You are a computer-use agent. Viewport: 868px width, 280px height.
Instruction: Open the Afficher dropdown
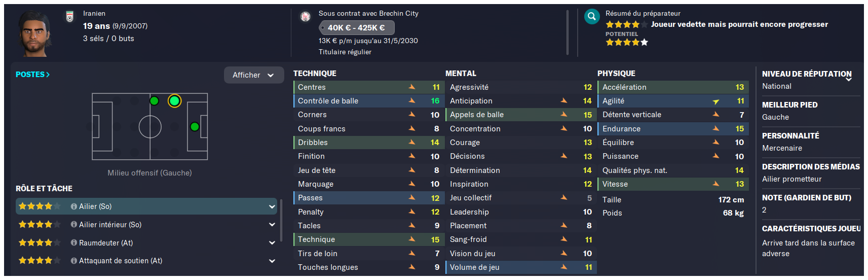pyautogui.click(x=254, y=75)
